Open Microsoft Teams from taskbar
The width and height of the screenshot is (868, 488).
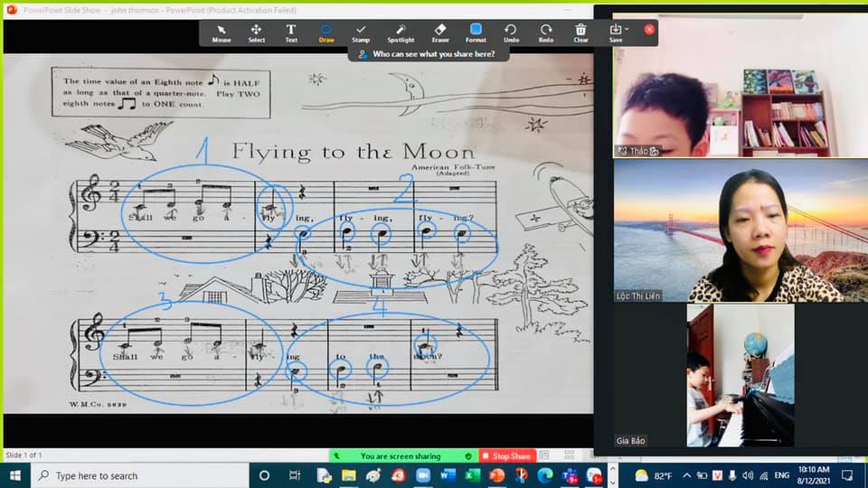570,475
